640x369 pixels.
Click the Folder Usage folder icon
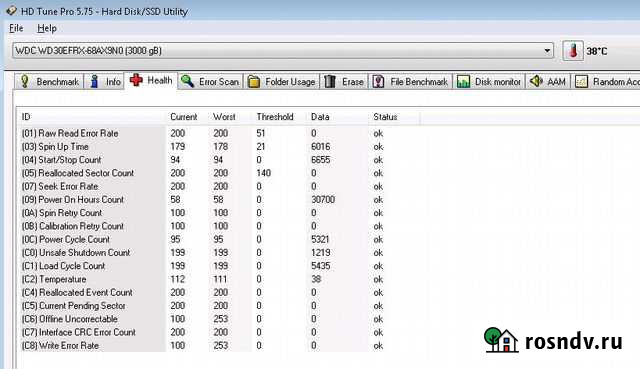pyautogui.click(x=254, y=82)
